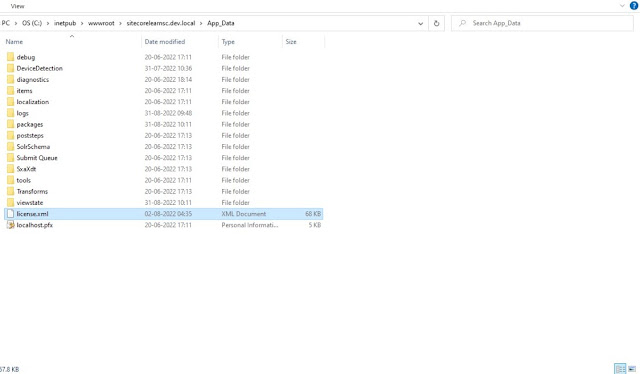
Task: Select the diagnostics folder icon
Action: (x=11, y=80)
